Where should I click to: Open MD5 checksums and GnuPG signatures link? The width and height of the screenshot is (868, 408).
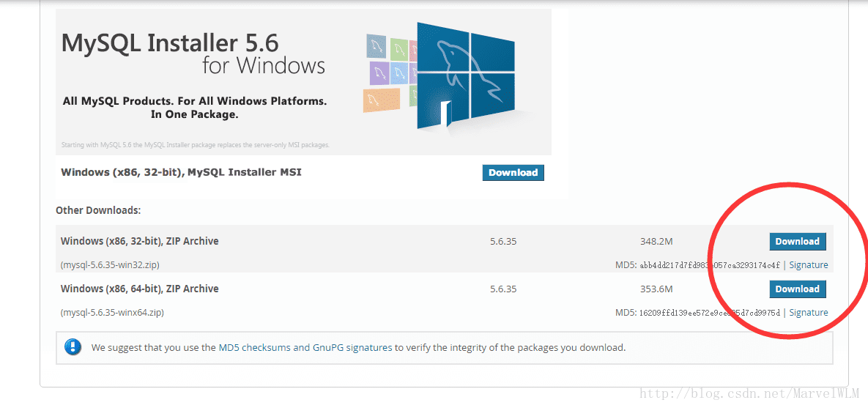(x=305, y=348)
